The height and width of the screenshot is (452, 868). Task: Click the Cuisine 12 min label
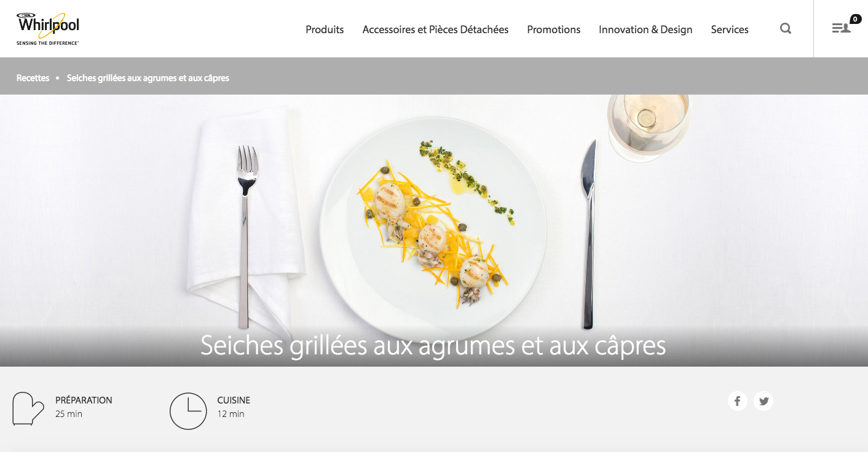click(x=234, y=407)
